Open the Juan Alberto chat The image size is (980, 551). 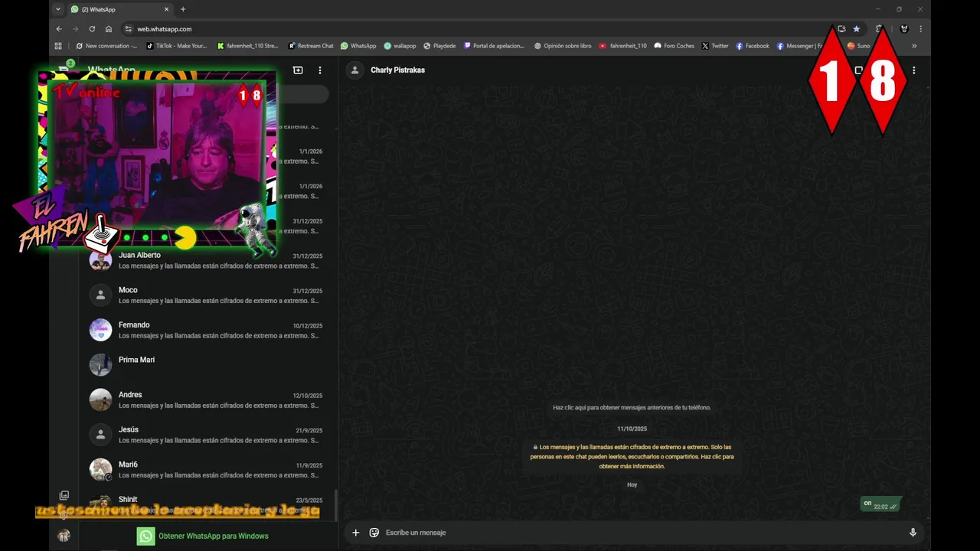point(207,260)
